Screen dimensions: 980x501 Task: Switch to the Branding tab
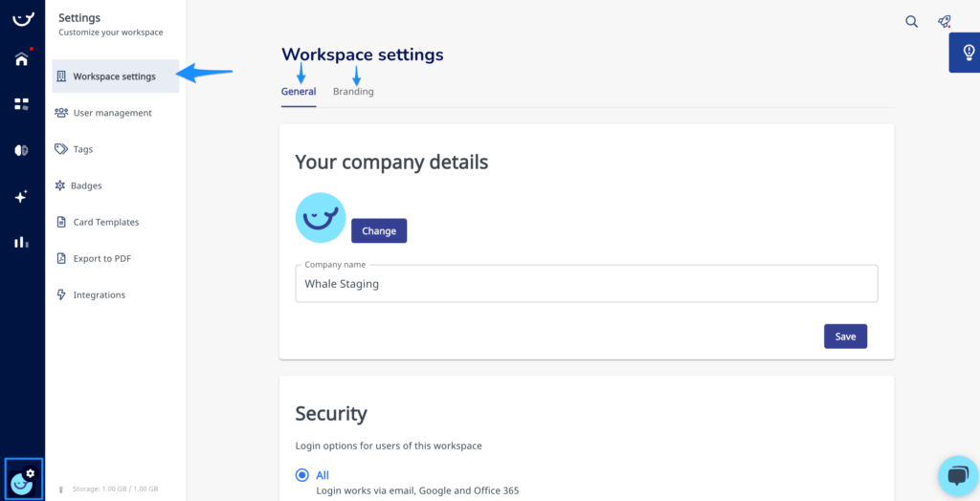tap(353, 92)
